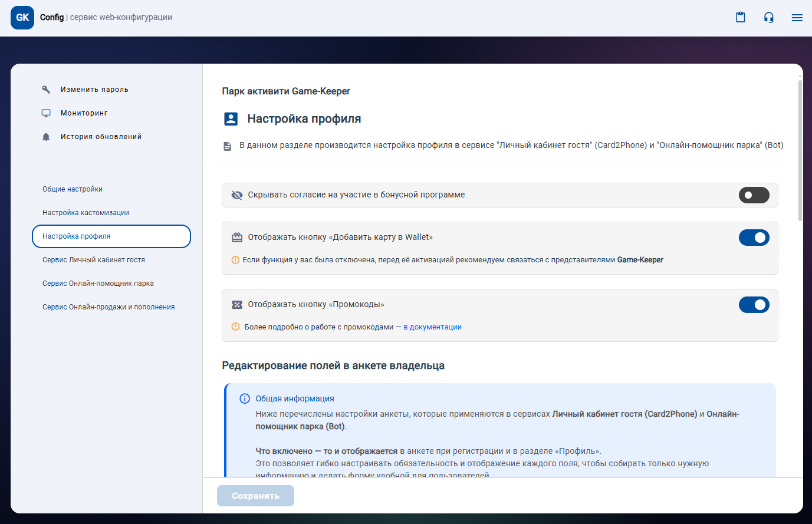
Task: Open Сервис Онлайн-продажи и пополнения
Action: click(109, 307)
